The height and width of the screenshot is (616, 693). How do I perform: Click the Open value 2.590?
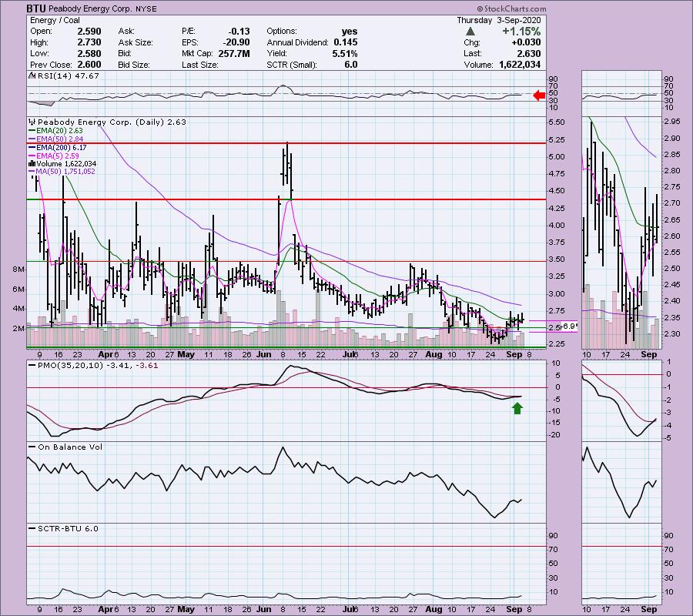89,32
